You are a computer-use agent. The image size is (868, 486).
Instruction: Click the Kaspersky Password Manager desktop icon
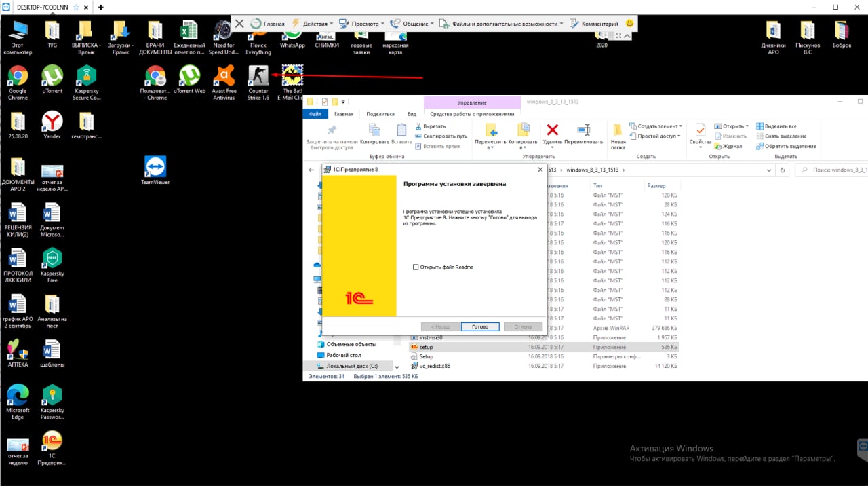pyautogui.click(x=52, y=395)
